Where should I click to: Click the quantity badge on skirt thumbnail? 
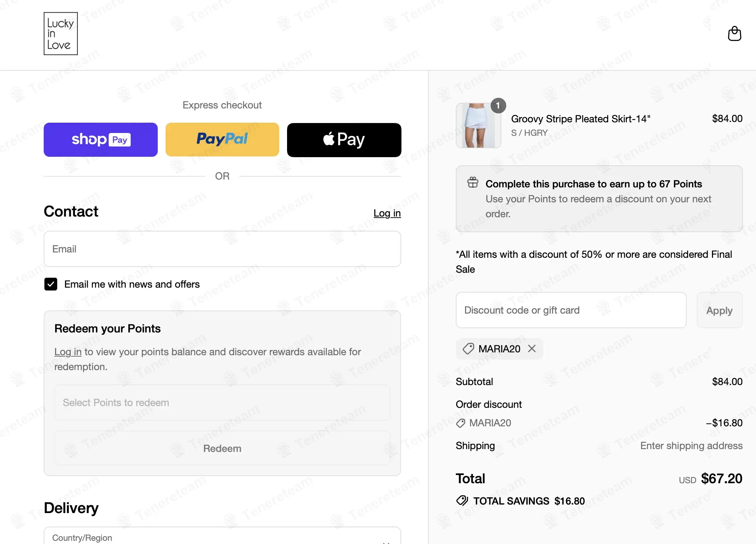coord(498,106)
